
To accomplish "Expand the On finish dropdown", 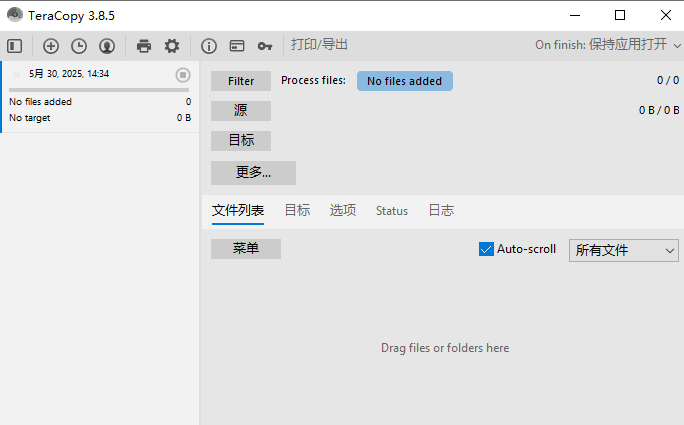I will coord(608,45).
